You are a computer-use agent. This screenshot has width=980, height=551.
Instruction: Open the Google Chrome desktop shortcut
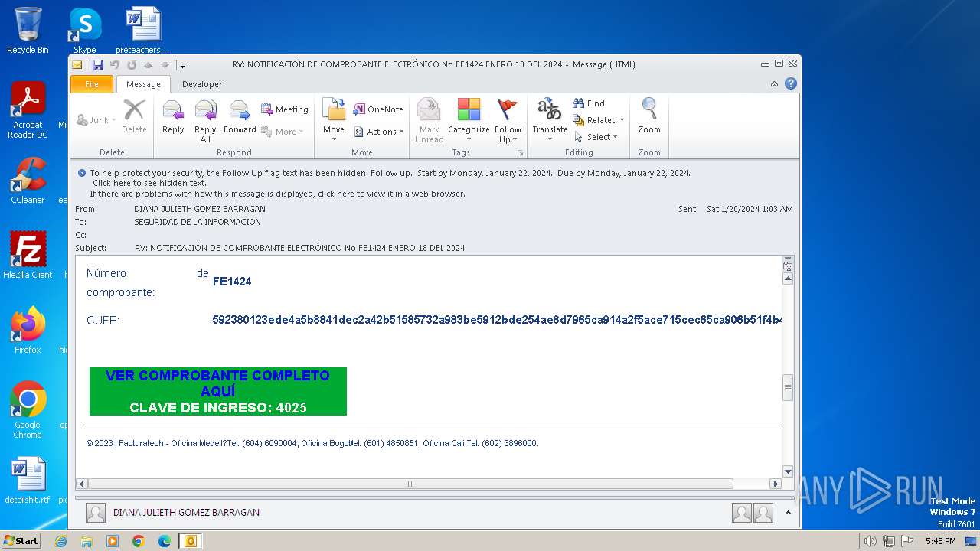[28, 409]
